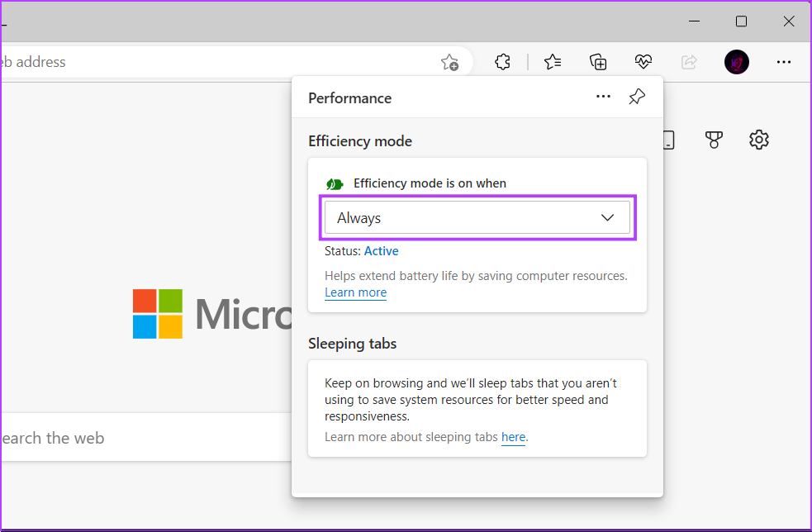Expand the Efficiency mode 'Always' dropdown
Image resolution: width=812 pixels, height=532 pixels.
[477, 218]
